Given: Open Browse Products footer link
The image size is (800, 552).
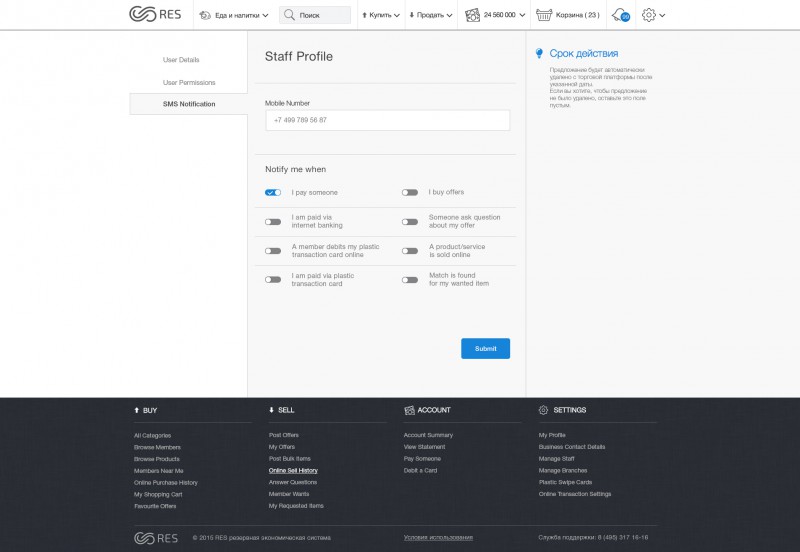Looking at the screenshot, I should pos(157,459).
